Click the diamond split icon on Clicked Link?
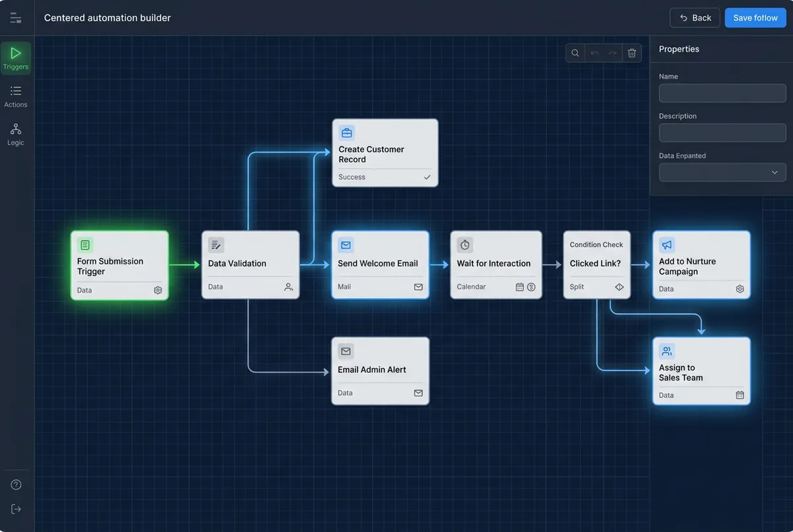Screen dimensions: 793x532 619,287
